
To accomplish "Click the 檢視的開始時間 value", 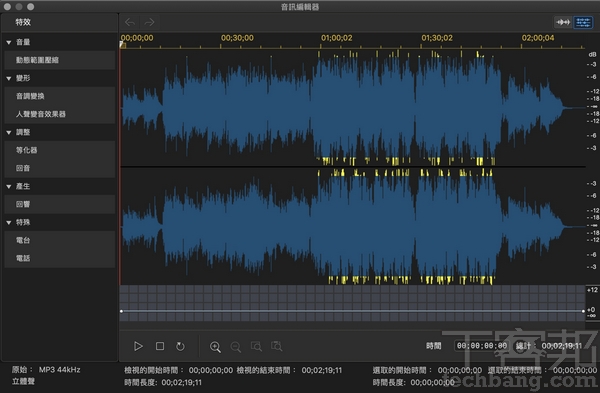I will tap(210, 370).
